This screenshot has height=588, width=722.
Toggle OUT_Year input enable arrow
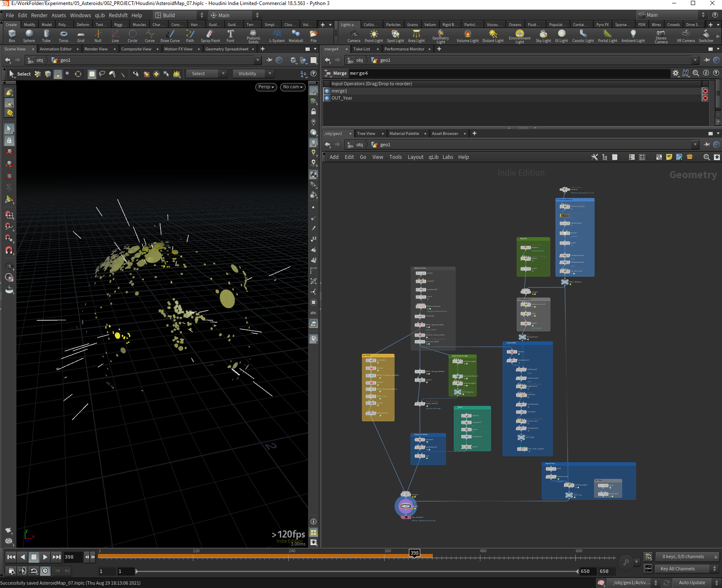[327, 98]
